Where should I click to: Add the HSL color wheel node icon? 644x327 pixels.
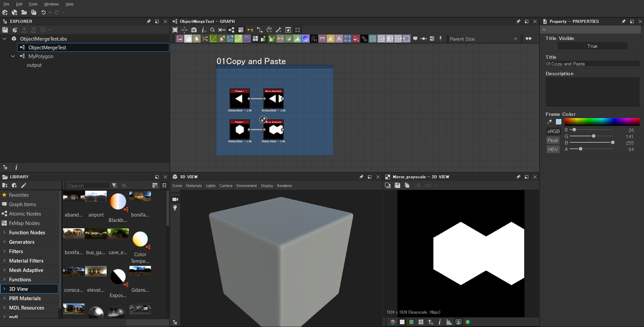coord(305,39)
